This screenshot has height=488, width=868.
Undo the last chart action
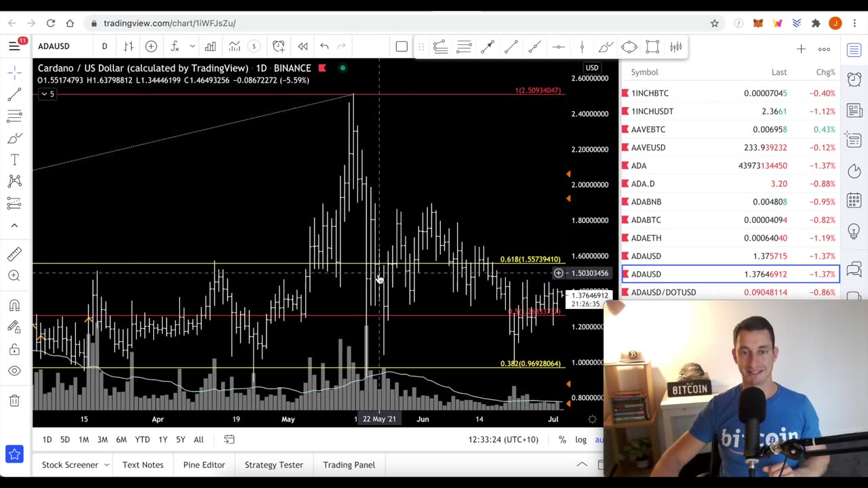click(x=324, y=46)
